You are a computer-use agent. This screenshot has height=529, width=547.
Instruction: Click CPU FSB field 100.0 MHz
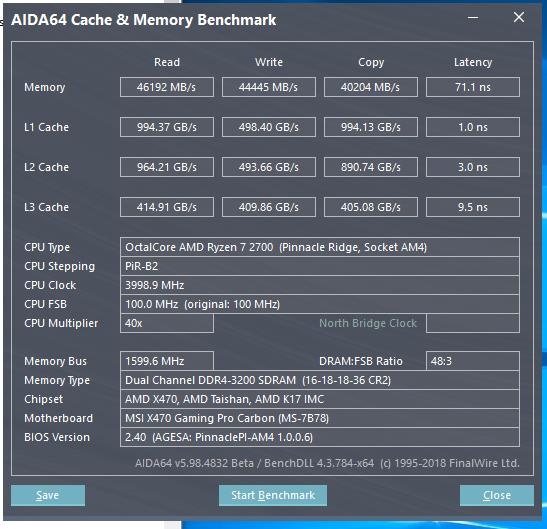[320, 304]
